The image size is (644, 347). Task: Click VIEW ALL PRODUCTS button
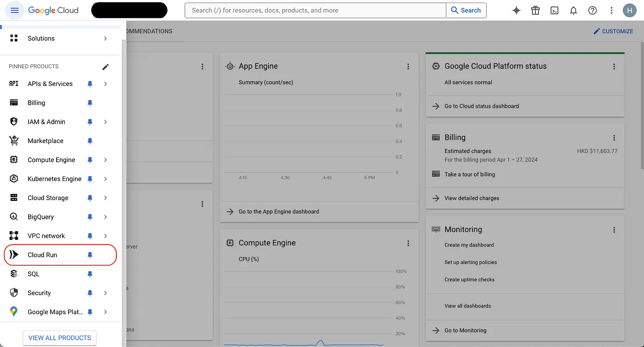point(60,338)
